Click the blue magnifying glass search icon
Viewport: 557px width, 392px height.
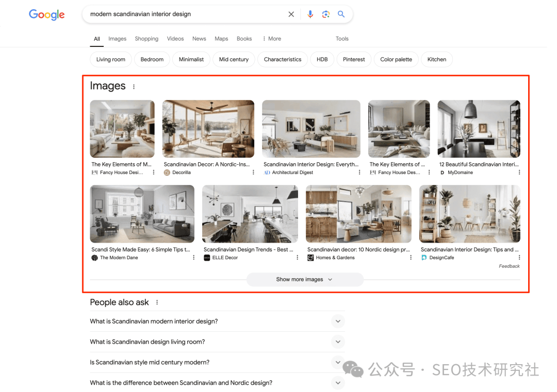[341, 14]
